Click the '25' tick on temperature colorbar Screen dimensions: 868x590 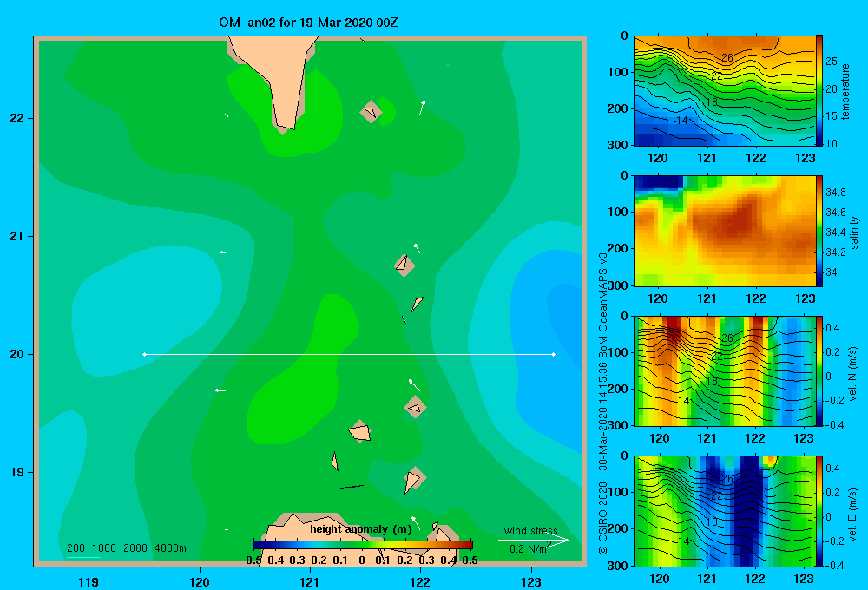(x=832, y=62)
